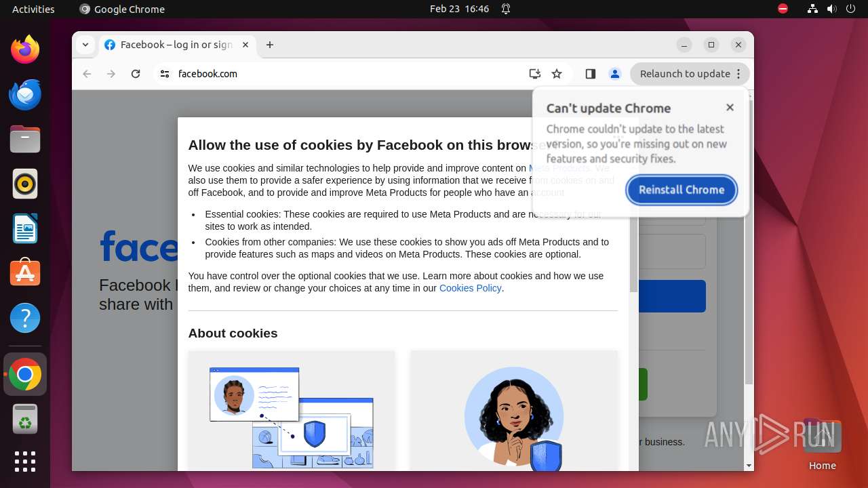Show the applications grid

point(25,462)
